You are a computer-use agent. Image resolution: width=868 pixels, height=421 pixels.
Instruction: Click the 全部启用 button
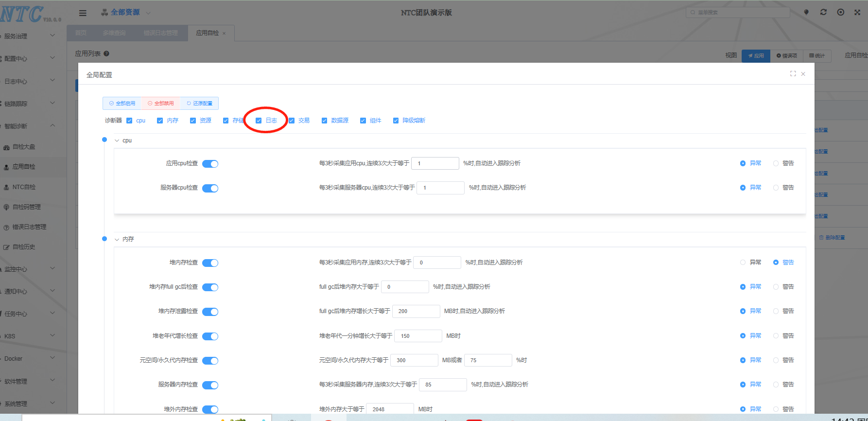point(122,104)
